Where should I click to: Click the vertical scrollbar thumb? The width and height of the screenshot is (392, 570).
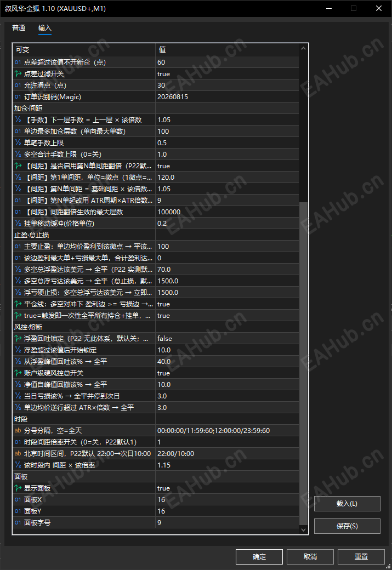click(x=303, y=363)
